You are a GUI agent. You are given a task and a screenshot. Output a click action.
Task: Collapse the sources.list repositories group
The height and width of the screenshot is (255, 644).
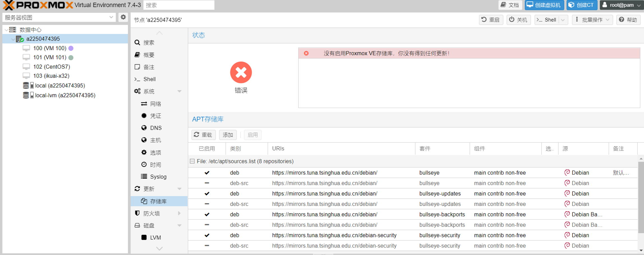point(192,161)
